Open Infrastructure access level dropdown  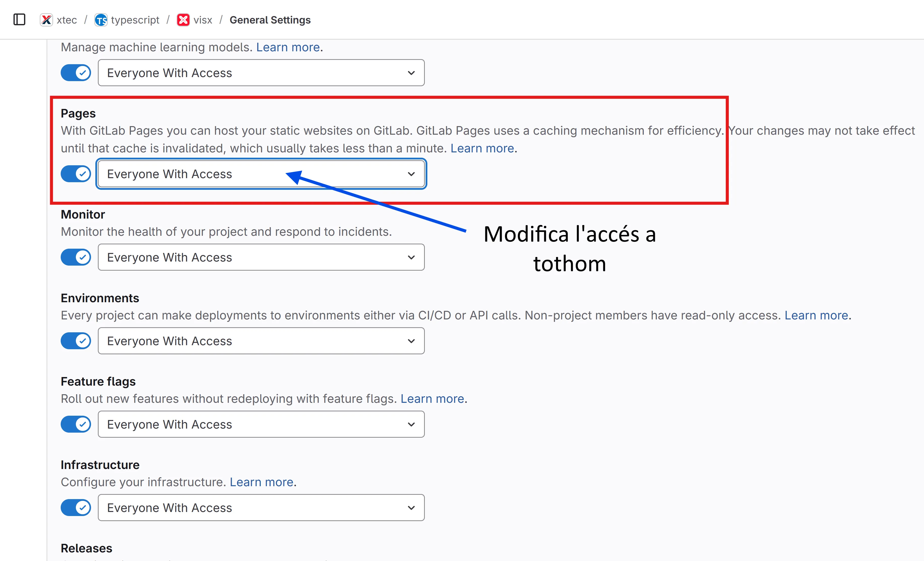(261, 508)
